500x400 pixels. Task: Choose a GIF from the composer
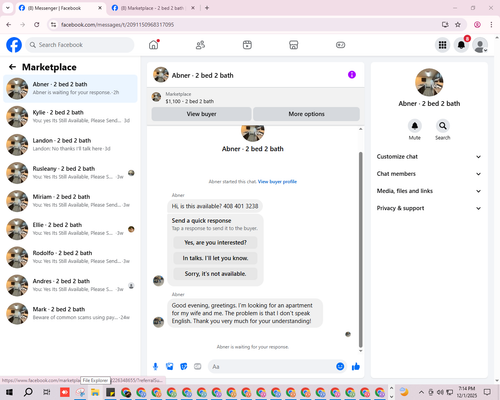tap(198, 367)
